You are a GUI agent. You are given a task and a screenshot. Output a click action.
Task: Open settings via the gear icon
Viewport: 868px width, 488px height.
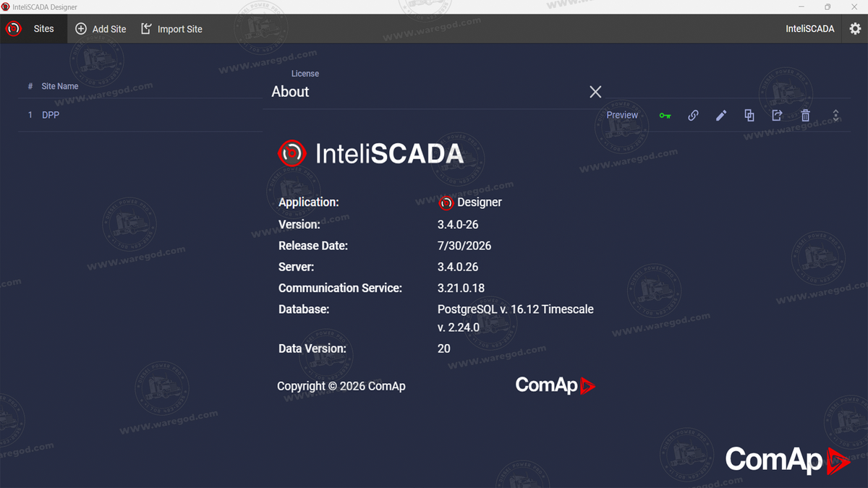click(x=855, y=29)
